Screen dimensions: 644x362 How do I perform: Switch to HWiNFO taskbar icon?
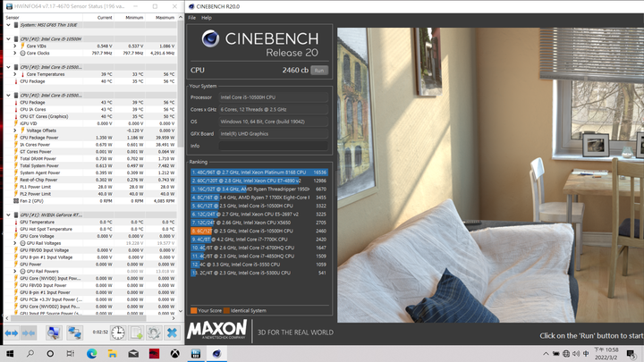196,353
